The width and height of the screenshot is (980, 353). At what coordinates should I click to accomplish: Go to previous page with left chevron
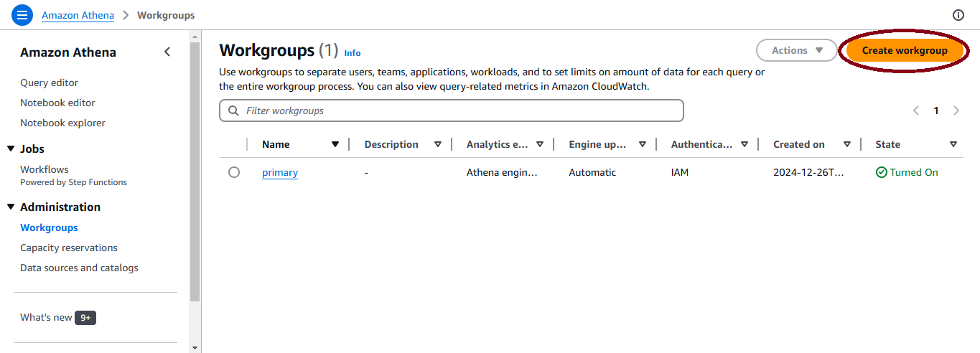click(x=916, y=110)
